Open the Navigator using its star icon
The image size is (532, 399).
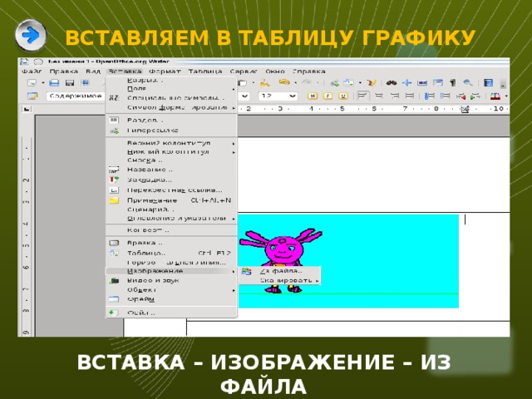pyautogui.click(x=407, y=82)
